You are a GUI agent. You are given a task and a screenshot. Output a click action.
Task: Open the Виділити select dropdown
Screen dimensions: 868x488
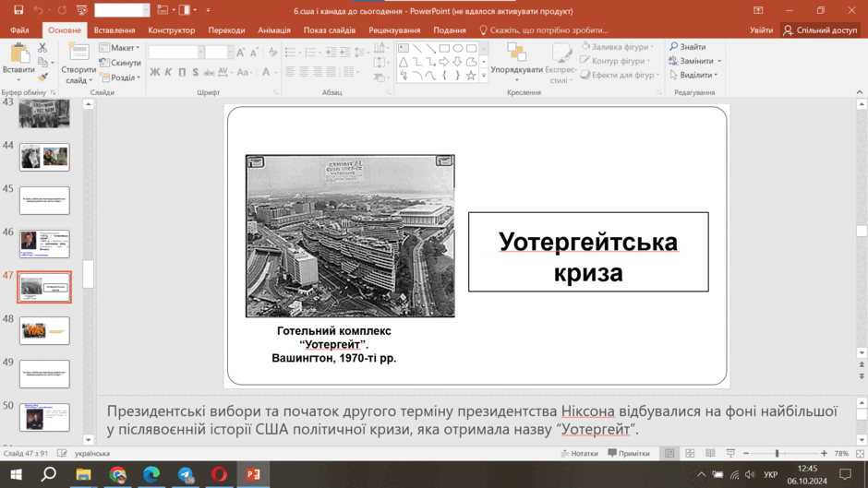click(x=693, y=75)
